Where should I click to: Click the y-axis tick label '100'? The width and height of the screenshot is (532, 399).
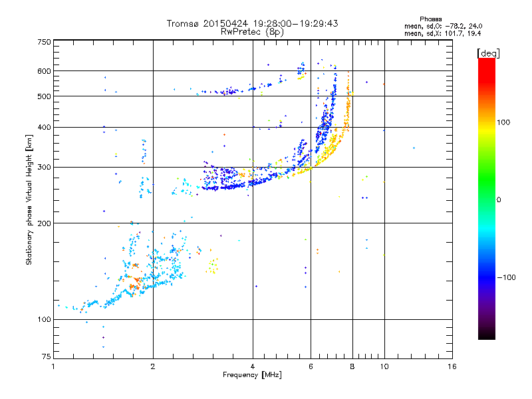point(44,320)
